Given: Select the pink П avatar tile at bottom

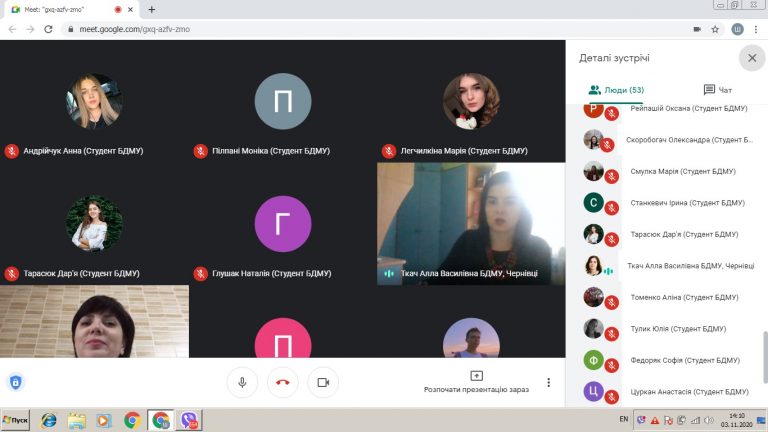Looking at the screenshot, I should 283,338.
